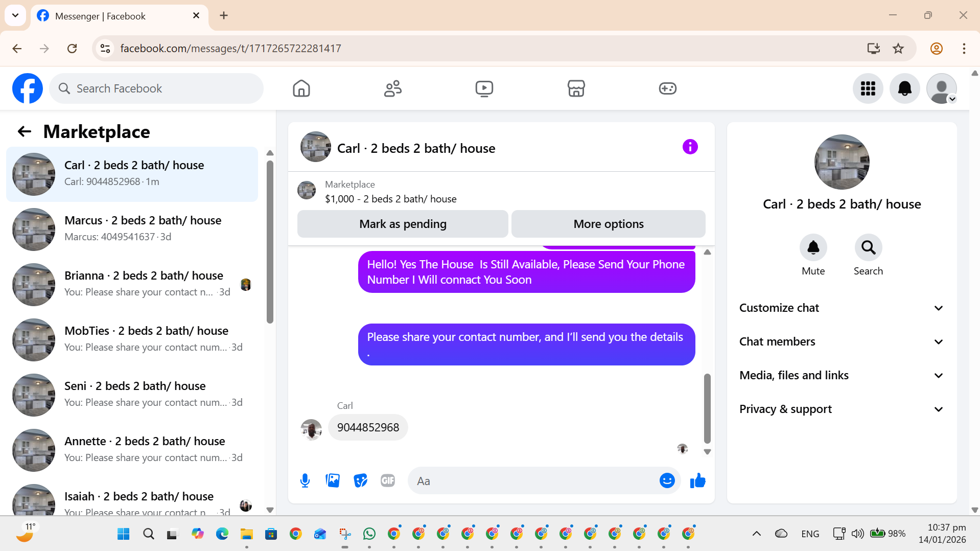The width and height of the screenshot is (980, 551).
Task: Open the install app icon in address bar
Action: coord(873,48)
